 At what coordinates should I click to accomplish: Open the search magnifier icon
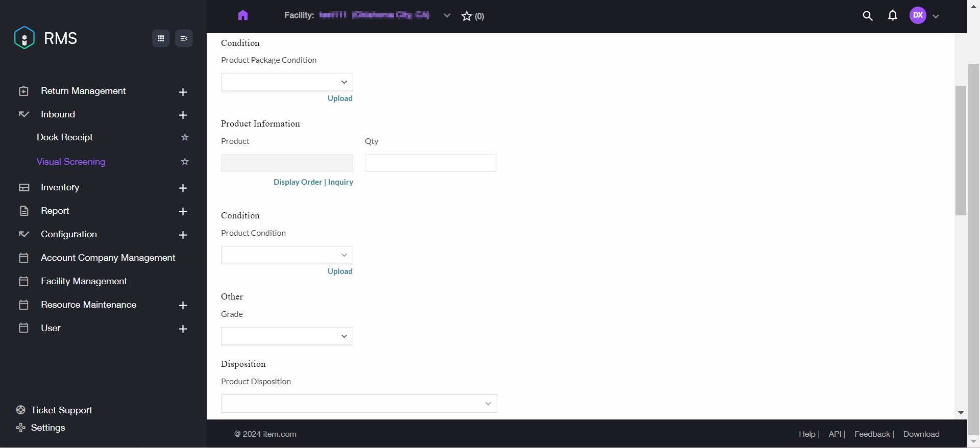coord(867,16)
